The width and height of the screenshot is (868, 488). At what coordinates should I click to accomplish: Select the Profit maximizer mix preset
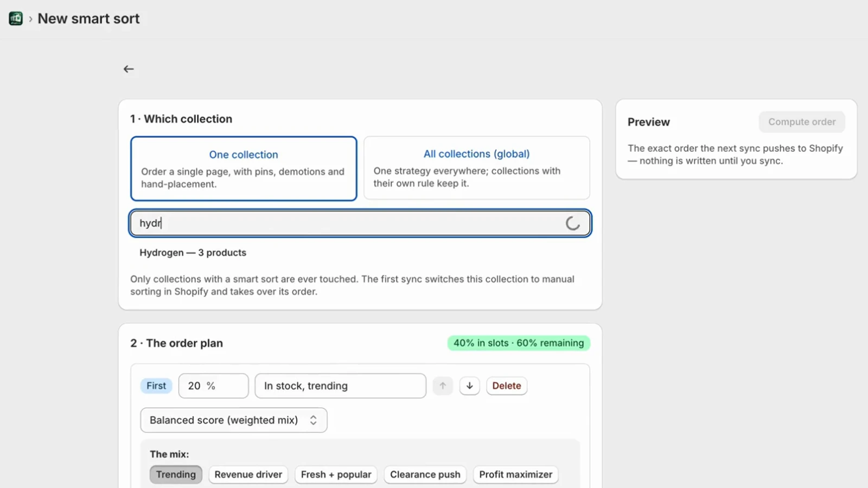(516, 474)
